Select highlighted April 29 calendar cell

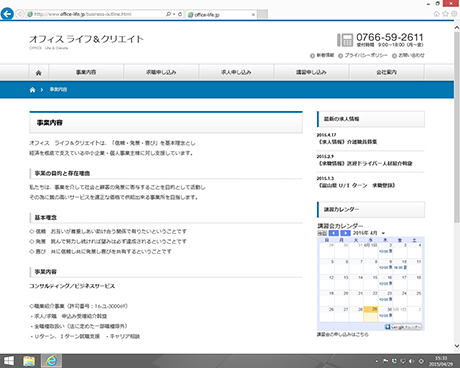pos(371,314)
